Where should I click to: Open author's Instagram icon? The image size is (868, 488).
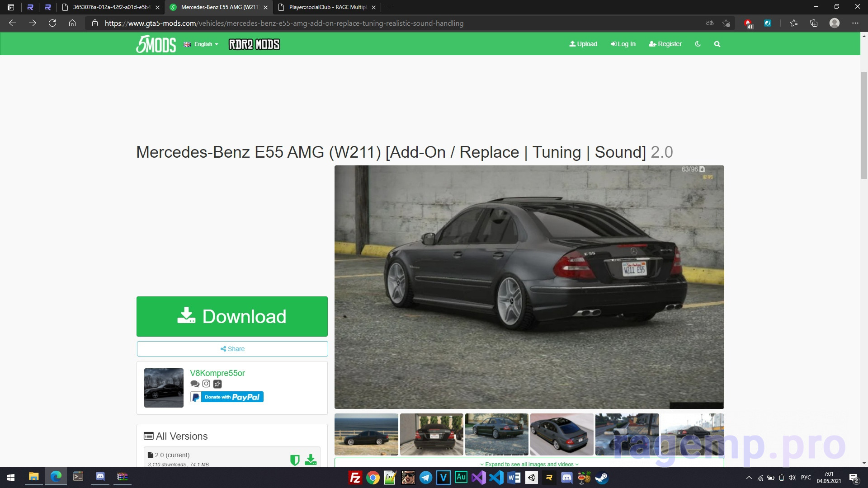click(206, 384)
